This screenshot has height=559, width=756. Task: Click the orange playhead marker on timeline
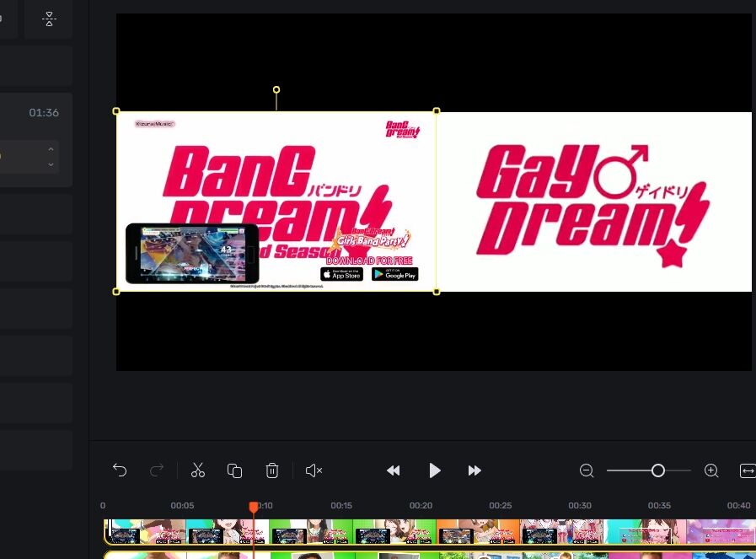pos(254,507)
